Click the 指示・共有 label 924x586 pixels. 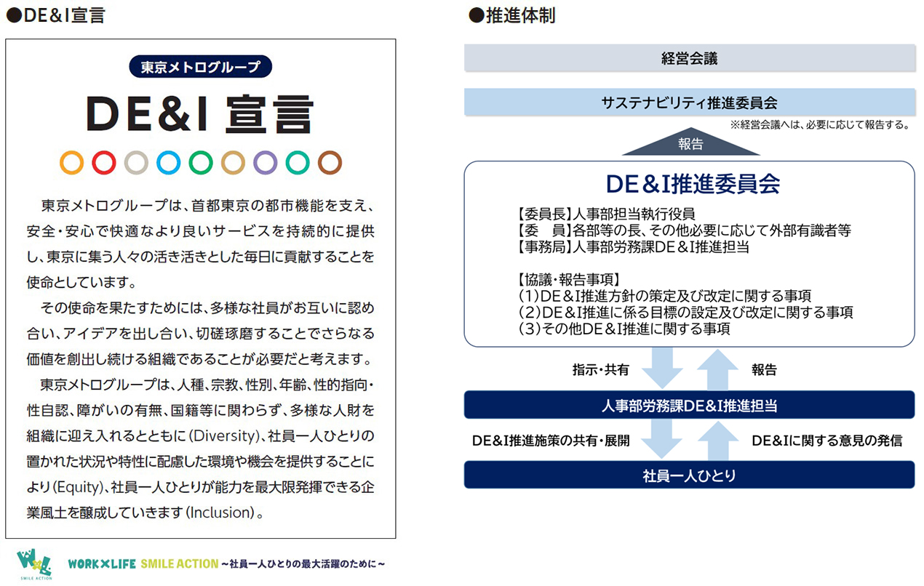pos(600,370)
